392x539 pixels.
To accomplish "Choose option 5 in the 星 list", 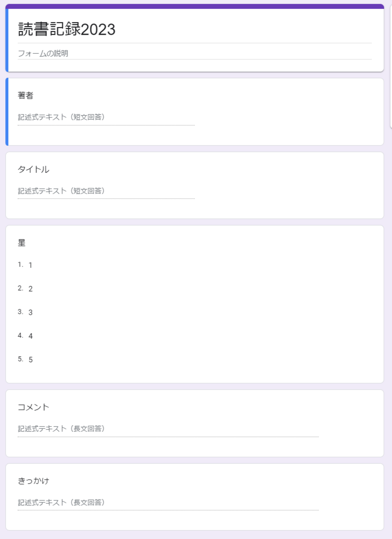I will pyautogui.click(x=30, y=359).
